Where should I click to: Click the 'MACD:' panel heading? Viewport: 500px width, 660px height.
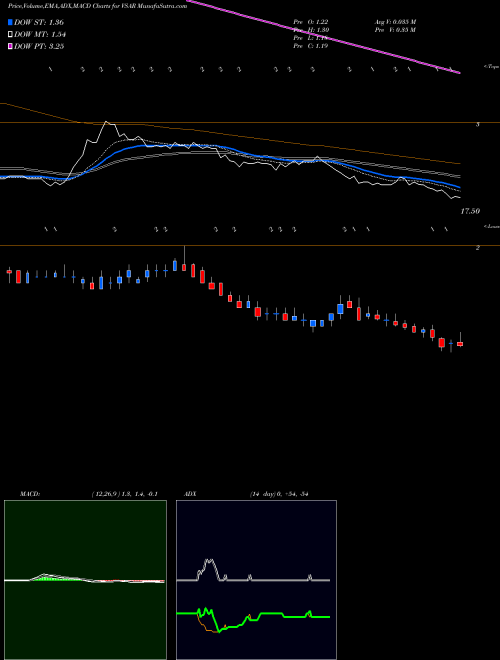(30, 494)
